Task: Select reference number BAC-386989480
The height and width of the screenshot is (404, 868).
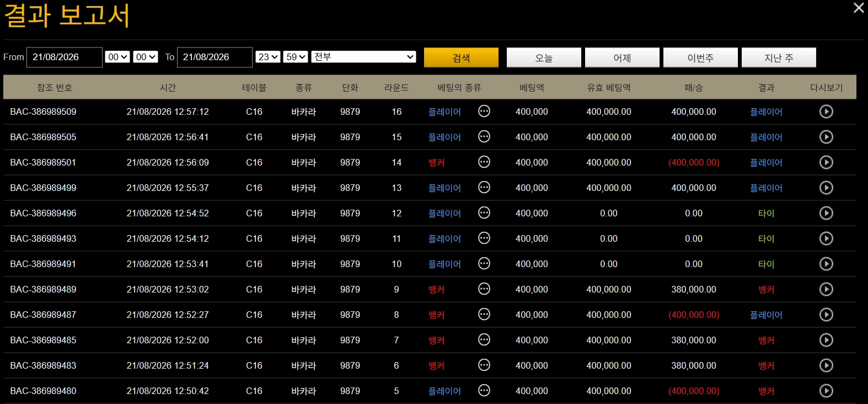Action: click(43, 391)
